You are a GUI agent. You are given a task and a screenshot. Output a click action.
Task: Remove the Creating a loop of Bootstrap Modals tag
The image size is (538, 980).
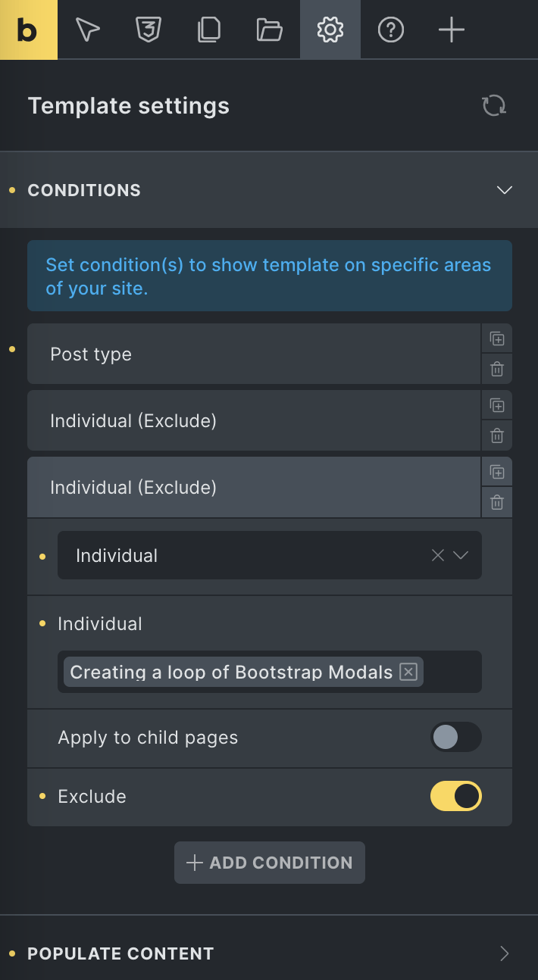(408, 672)
